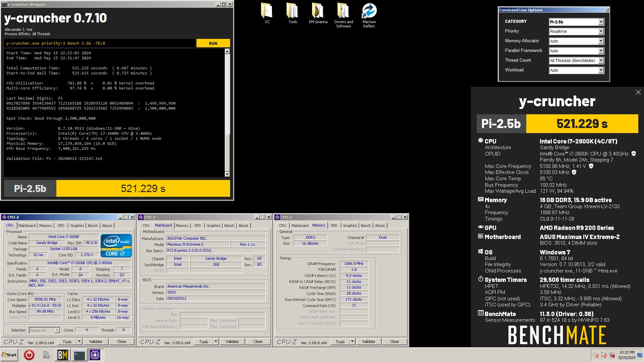
Task: Click the GPU card icon in BenchMate panel
Action: (480, 227)
